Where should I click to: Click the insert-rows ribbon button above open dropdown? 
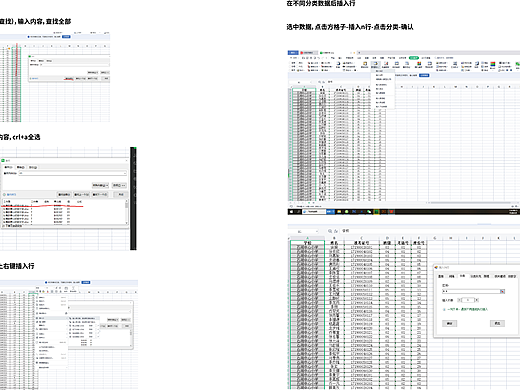pos(375,65)
